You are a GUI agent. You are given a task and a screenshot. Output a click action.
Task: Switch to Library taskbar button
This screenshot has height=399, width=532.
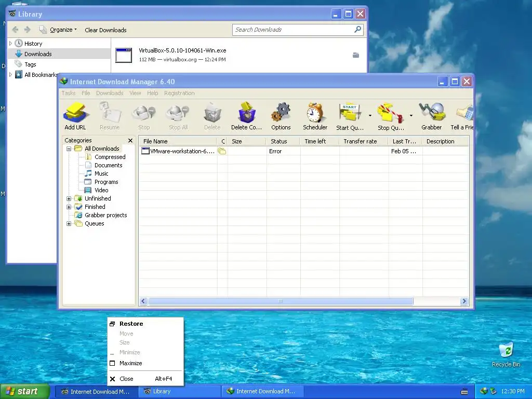(179, 392)
